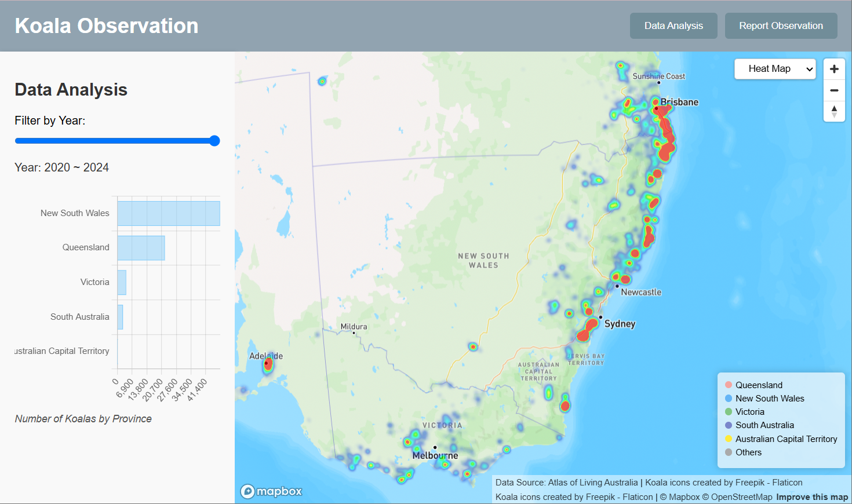Click the Koala Observation title
The width and height of the screenshot is (852, 504).
coord(107,25)
